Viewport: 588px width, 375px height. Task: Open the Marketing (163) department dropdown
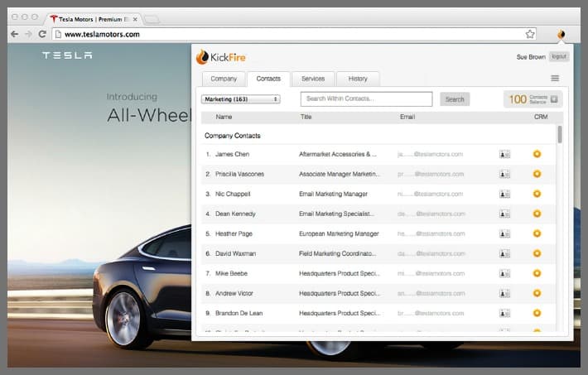241,99
